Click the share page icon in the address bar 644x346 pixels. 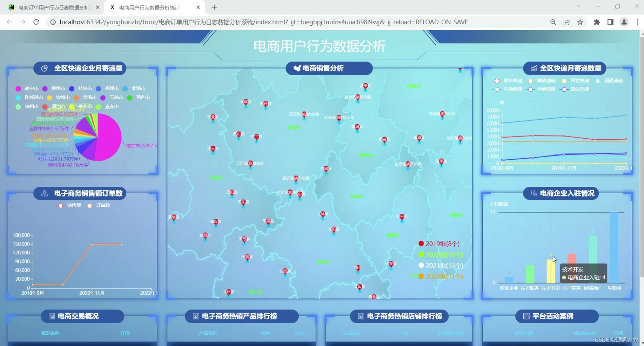click(566, 22)
